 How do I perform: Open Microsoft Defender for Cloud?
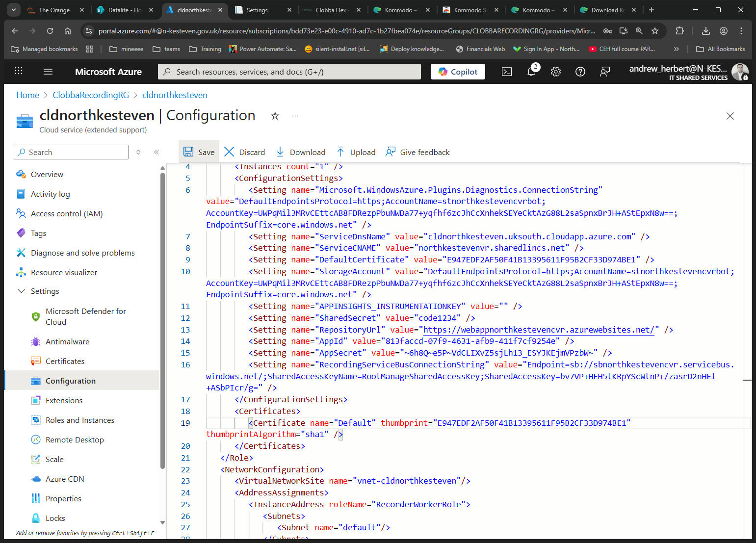(x=86, y=316)
